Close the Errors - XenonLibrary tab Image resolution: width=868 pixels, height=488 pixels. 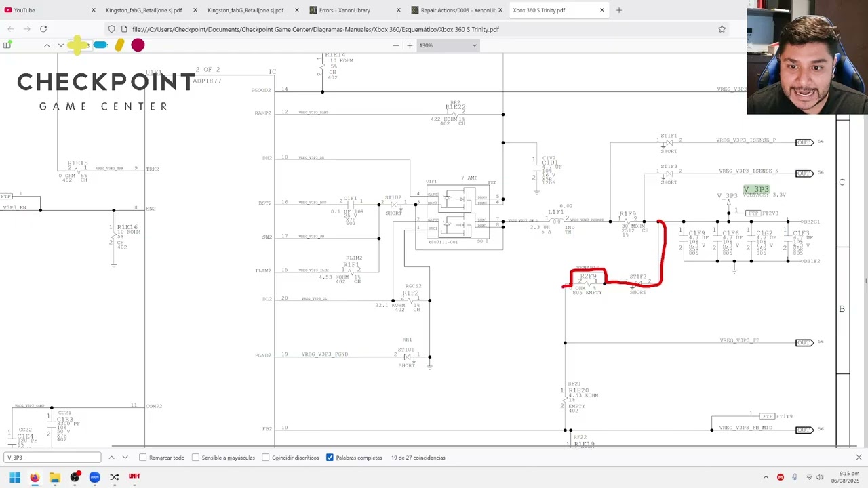(x=398, y=10)
